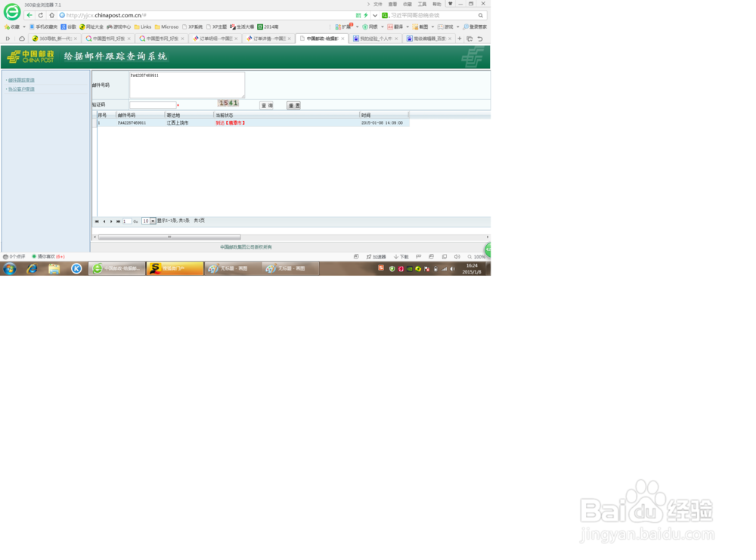Image resolution: width=756 pixels, height=560 pixels.
Task: Open the tab list window icon
Action: (469, 39)
